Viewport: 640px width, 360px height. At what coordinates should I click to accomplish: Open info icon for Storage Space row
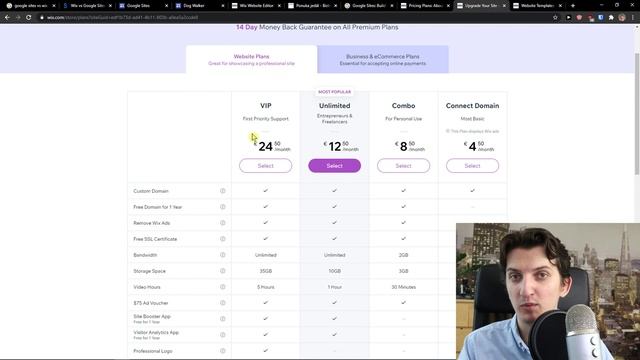pyautogui.click(x=223, y=271)
